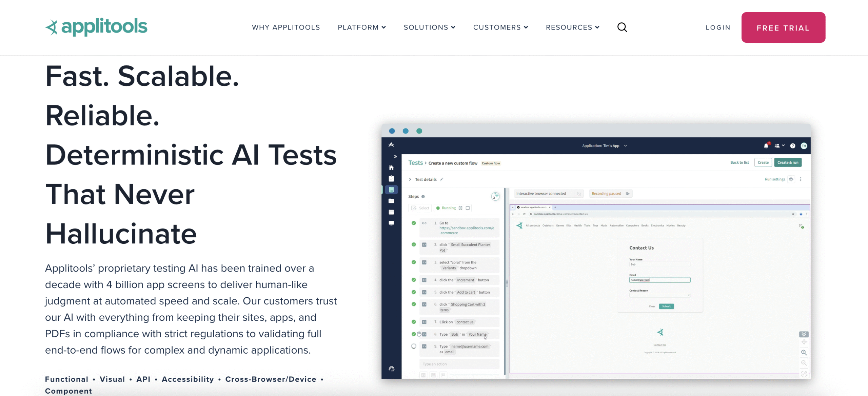The image size is (868, 396).
Task: Click the cart icon in sandbox page
Action: coord(801,226)
